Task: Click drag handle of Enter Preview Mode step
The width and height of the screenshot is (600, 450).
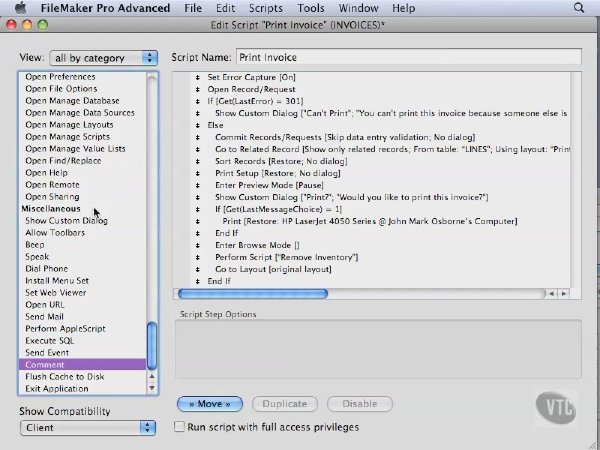Action: click(197, 185)
